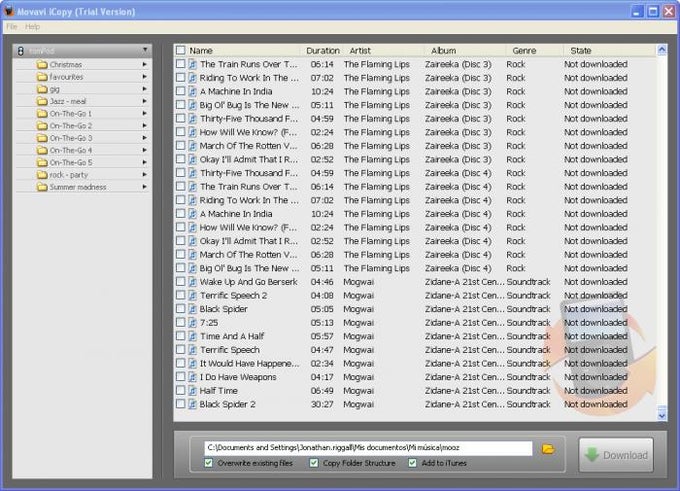
Task: Click the music note icon beside Wake Up And Go Berserk
Action: (192, 282)
